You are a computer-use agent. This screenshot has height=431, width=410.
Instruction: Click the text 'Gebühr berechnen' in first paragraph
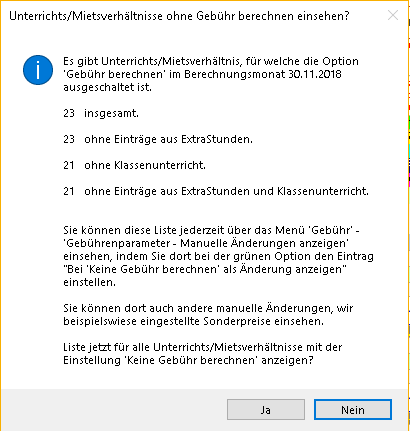[114, 74]
